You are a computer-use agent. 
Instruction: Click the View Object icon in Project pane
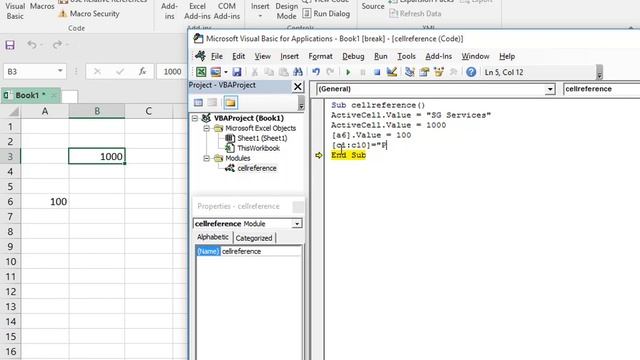pos(213,103)
